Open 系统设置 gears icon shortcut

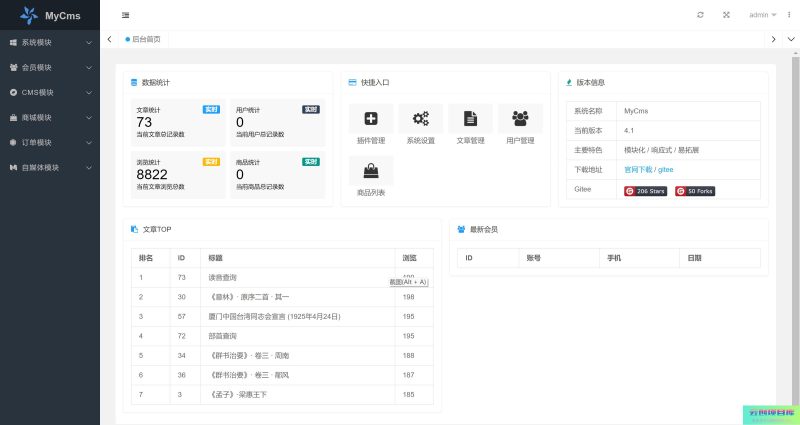click(421, 118)
